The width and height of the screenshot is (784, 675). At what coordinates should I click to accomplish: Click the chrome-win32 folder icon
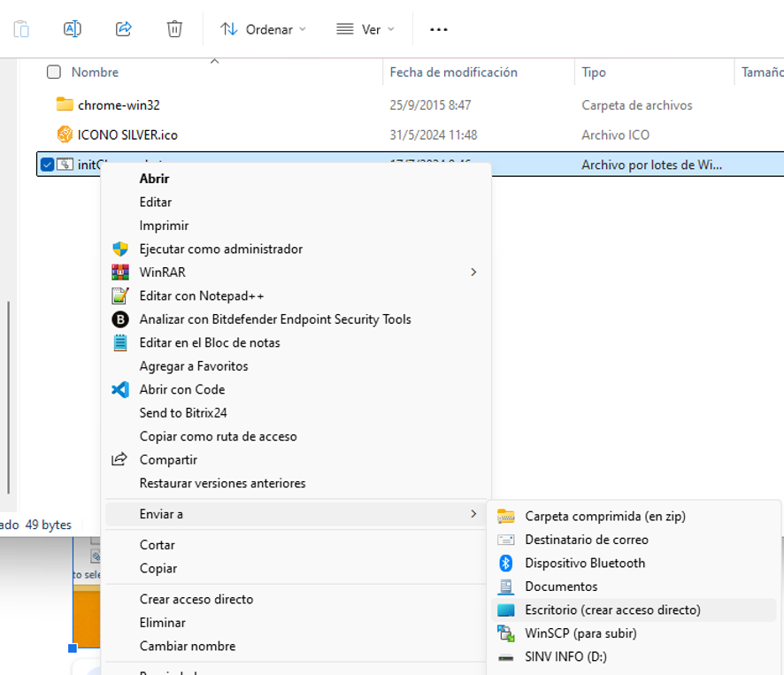coord(65,104)
